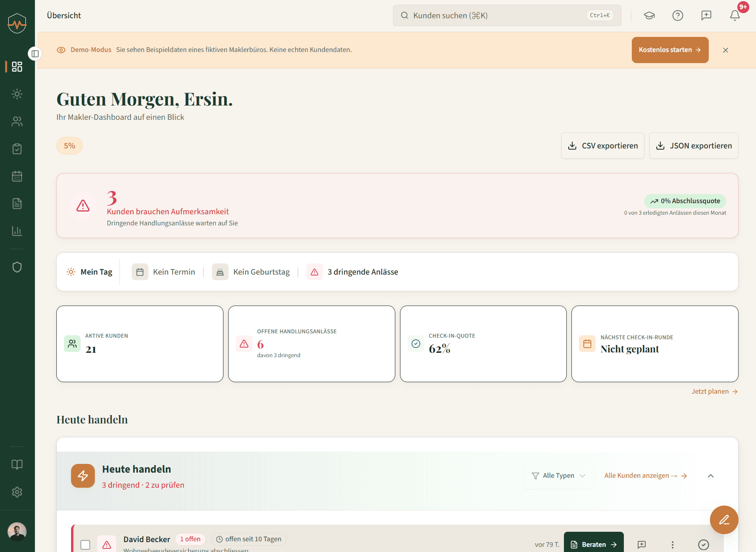The width and height of the screenshot is (756, 552).
Task: Mark David Becker task done check circle
Action: pos(704,544)
